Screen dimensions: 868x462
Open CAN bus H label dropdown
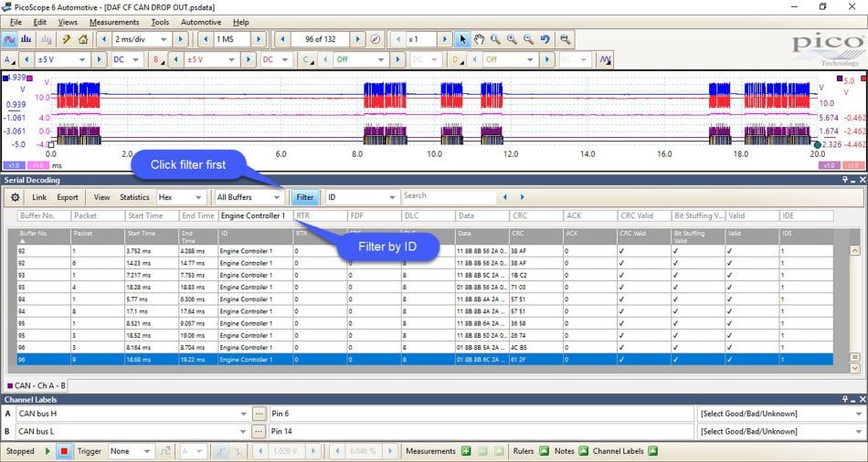coord(244,414)
